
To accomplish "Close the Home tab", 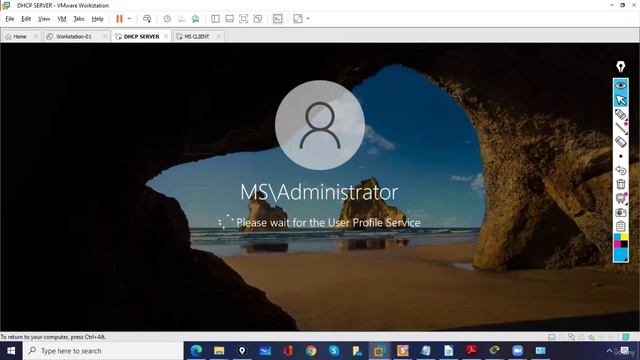I will pos(36,36).
